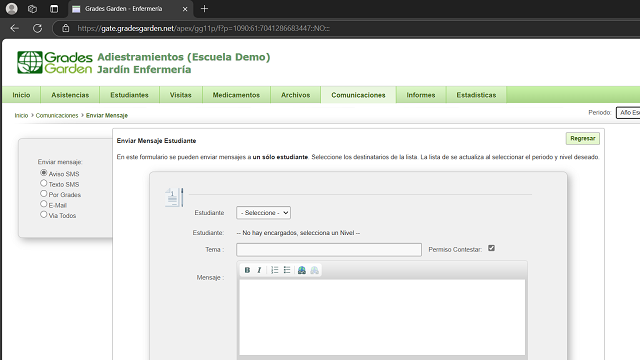
Task: Open browser workspaces icon
Action: (x=32, y=9)
